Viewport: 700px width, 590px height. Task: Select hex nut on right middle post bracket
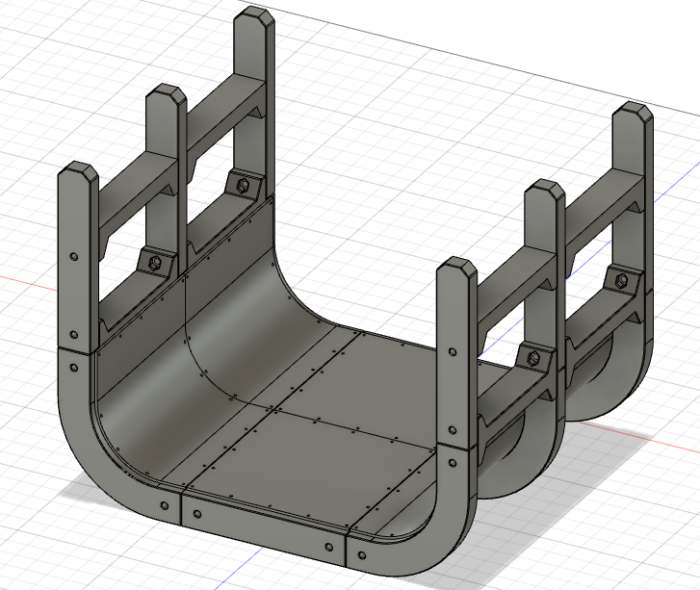[x=532, y=357]
